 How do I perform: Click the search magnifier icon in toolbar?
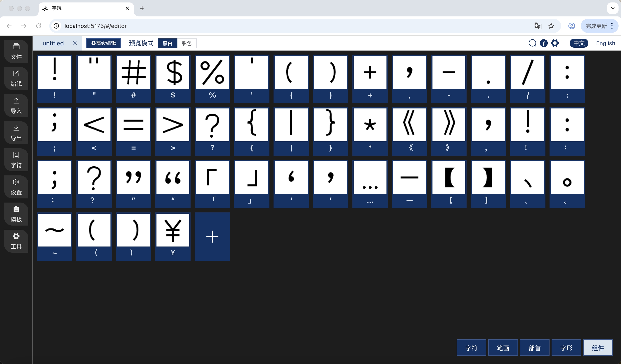click(x=532, y=43)
